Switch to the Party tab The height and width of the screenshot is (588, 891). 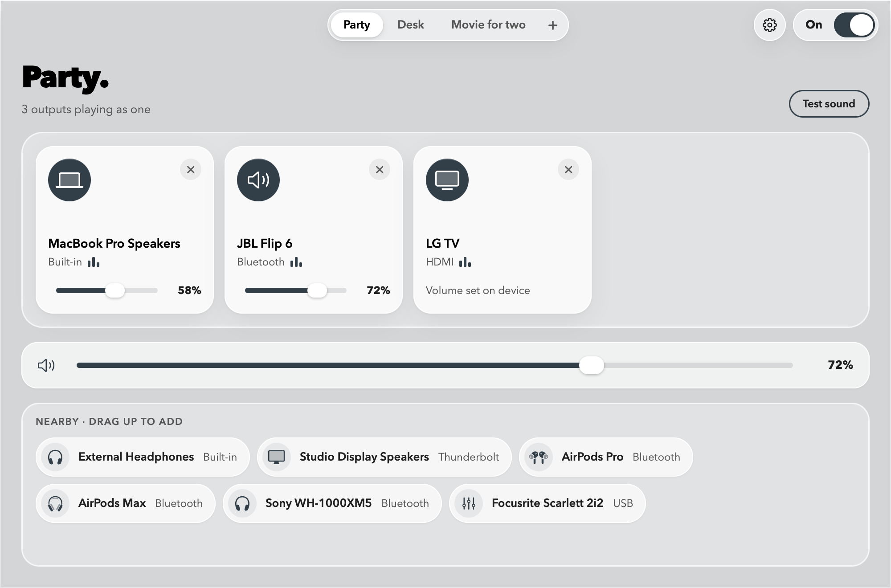pyautogui.click(x=357, y=25)
